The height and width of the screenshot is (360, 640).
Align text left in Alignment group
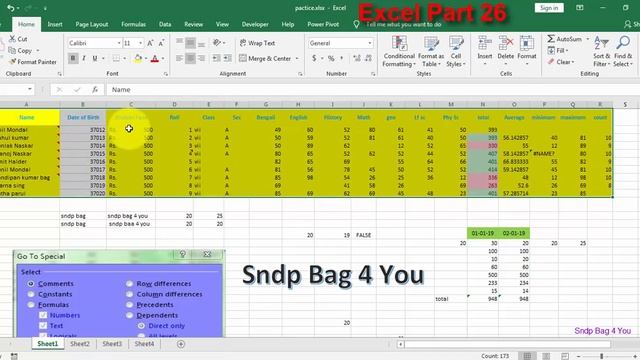pos(179,58)
